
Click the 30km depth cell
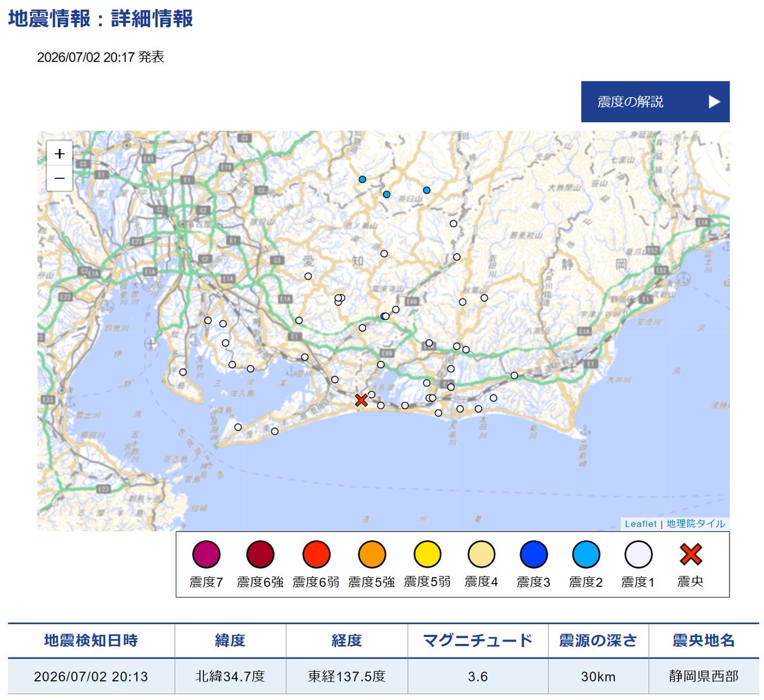(598, 676)
